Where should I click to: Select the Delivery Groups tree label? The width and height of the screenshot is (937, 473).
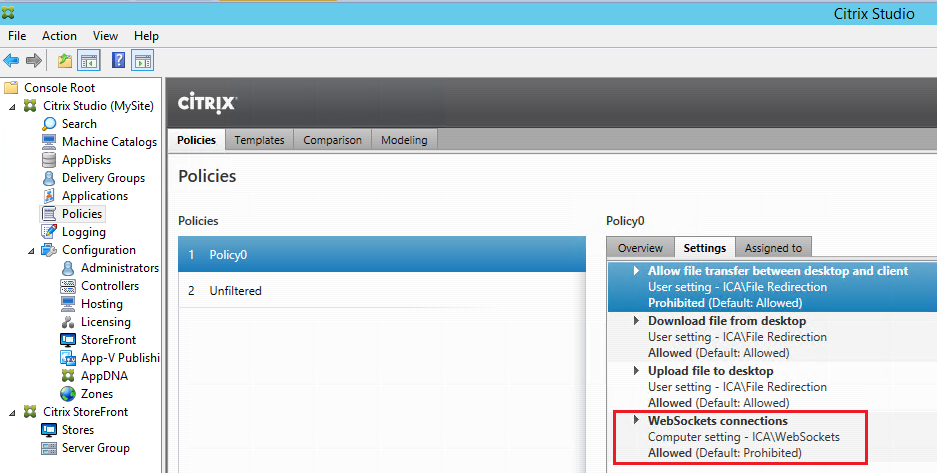tap(103, 178)
